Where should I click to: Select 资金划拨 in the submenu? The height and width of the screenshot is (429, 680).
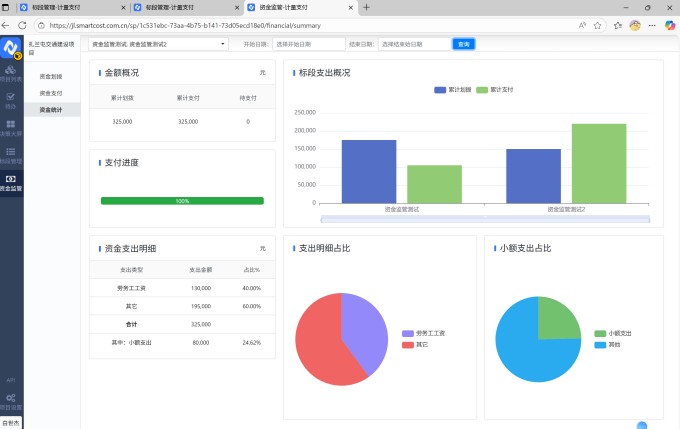point(51,76)
